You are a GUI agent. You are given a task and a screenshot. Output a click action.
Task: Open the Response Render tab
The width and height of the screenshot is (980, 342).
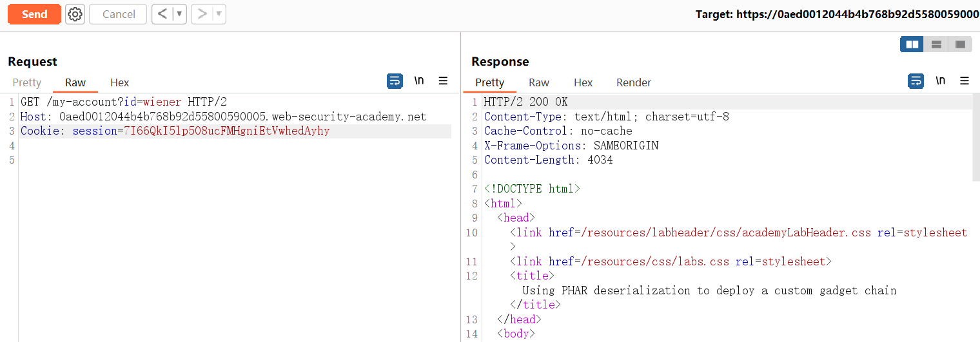(633, 82)
